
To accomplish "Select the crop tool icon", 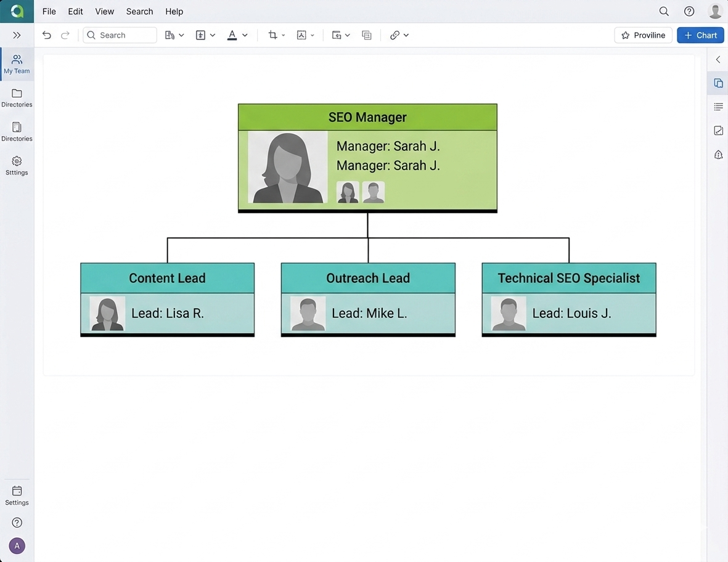I will 272,35.
